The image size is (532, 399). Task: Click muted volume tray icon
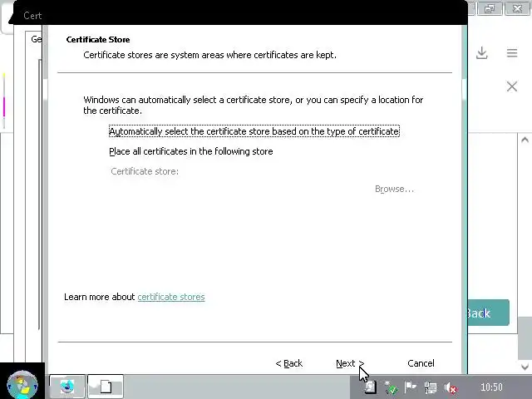click(x=451, y=387)
